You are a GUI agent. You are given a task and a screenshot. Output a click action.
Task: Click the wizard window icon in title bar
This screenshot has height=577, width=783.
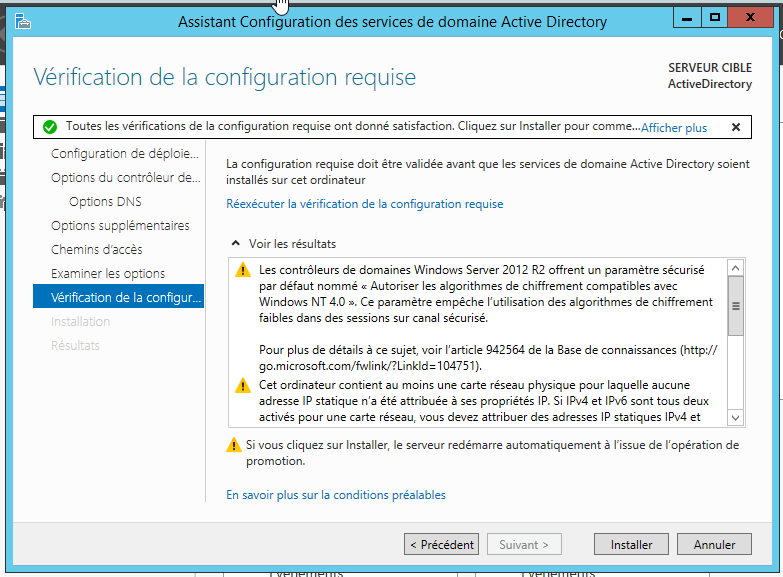pyautogui.click(x=22, y=21)
